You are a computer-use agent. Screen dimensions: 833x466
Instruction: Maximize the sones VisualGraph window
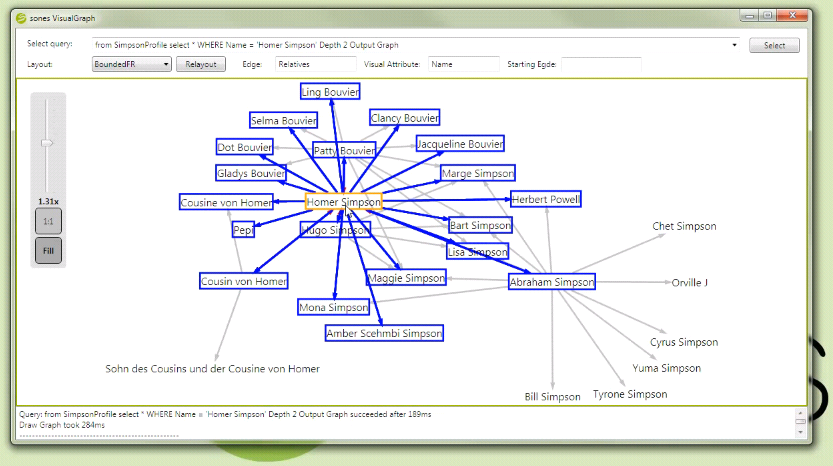tap(767, 16)
